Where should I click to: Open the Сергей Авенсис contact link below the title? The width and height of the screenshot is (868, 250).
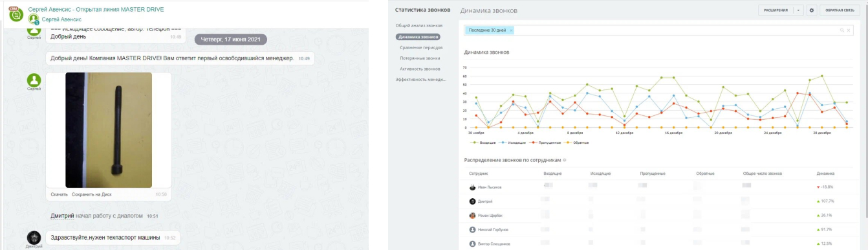(62, 19)
